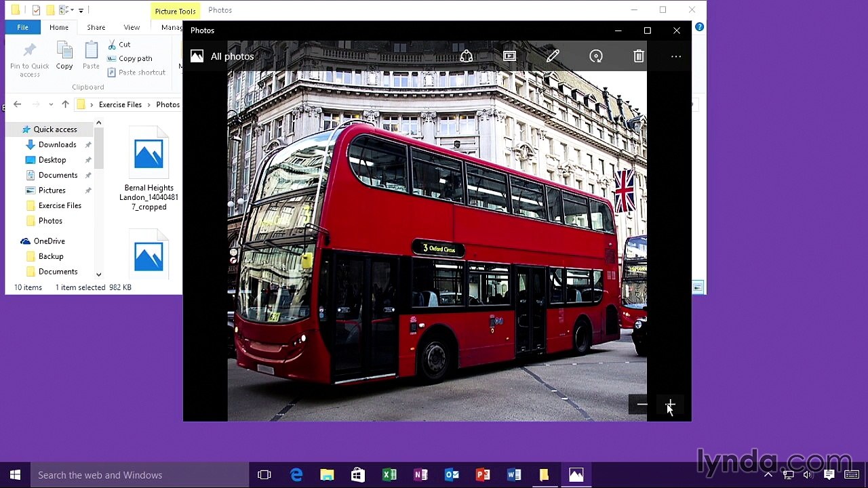Viewport: 868px width, 488px height.
Task: Click Photos in the address breadcrumb
Action: [167, 104]
